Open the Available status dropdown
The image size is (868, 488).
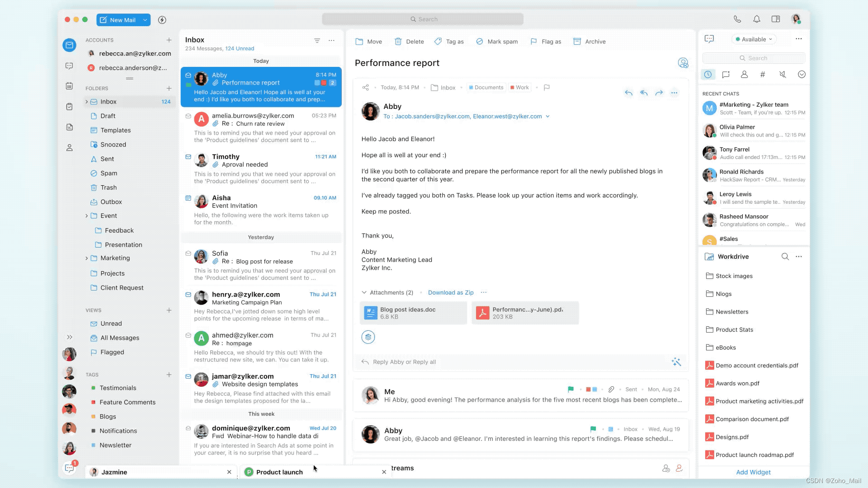[754, 39]
